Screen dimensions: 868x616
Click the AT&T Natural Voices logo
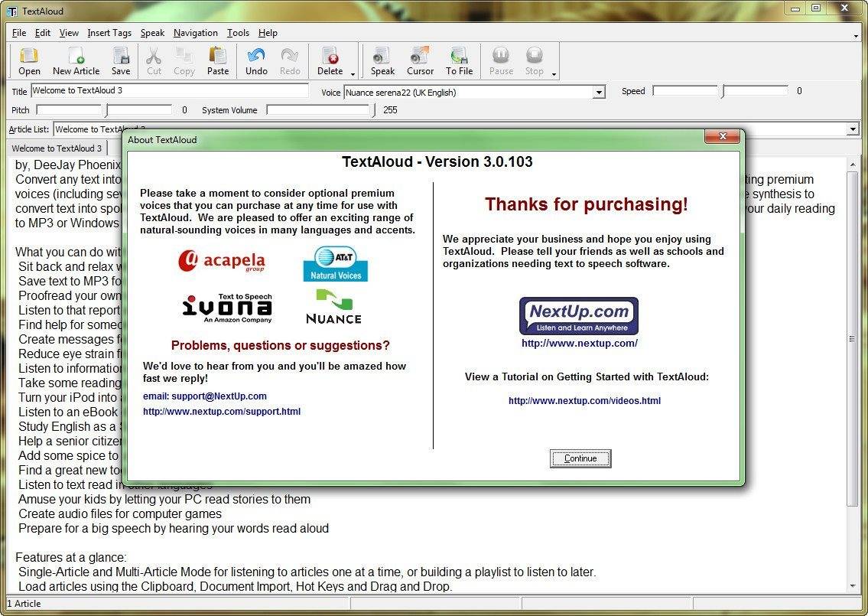pos(336,264)
